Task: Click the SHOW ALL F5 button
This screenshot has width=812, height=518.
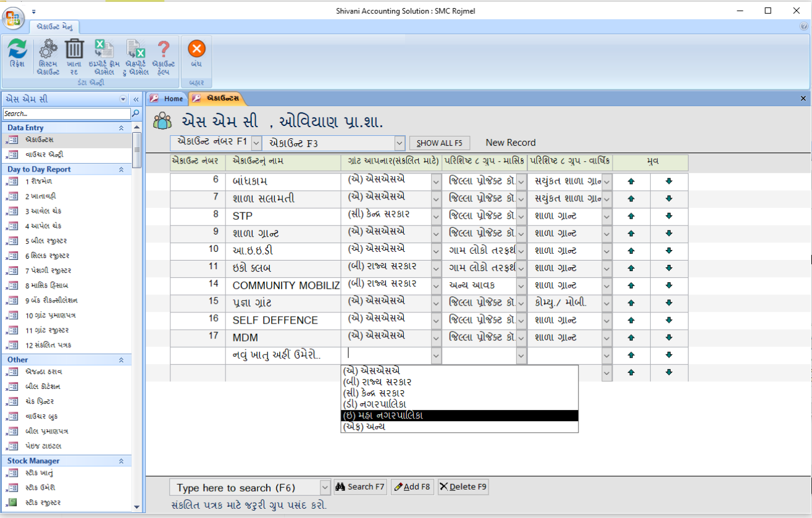Action: click(x=440, y=143)
